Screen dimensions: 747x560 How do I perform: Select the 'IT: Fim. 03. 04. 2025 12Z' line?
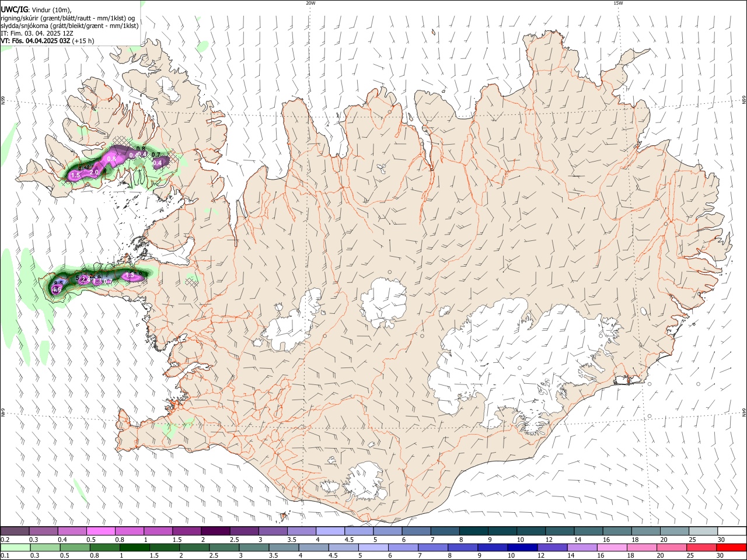(x=37, y=33)
